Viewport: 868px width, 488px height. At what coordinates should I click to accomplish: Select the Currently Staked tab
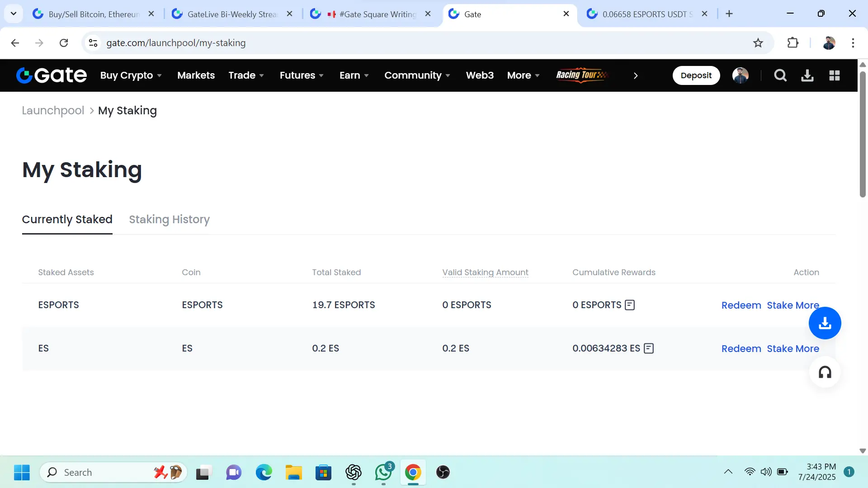click(67, 220)
